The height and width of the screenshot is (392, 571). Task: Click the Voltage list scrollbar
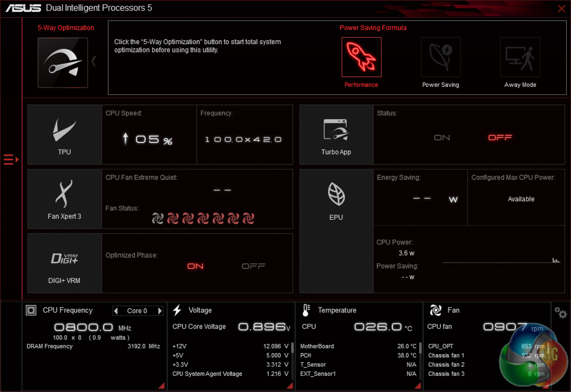click(x=292, y=348)
